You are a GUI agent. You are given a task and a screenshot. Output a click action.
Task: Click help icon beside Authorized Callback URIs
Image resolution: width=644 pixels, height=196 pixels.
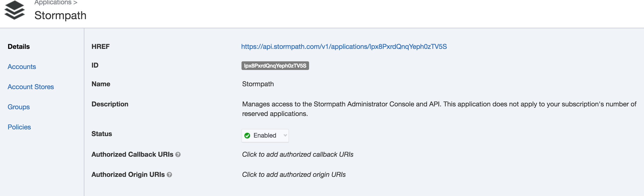coord(178,155)
